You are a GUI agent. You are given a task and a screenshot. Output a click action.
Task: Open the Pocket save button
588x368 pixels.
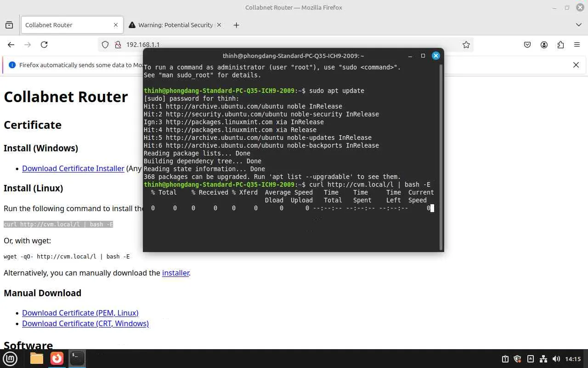click(527, 45)
